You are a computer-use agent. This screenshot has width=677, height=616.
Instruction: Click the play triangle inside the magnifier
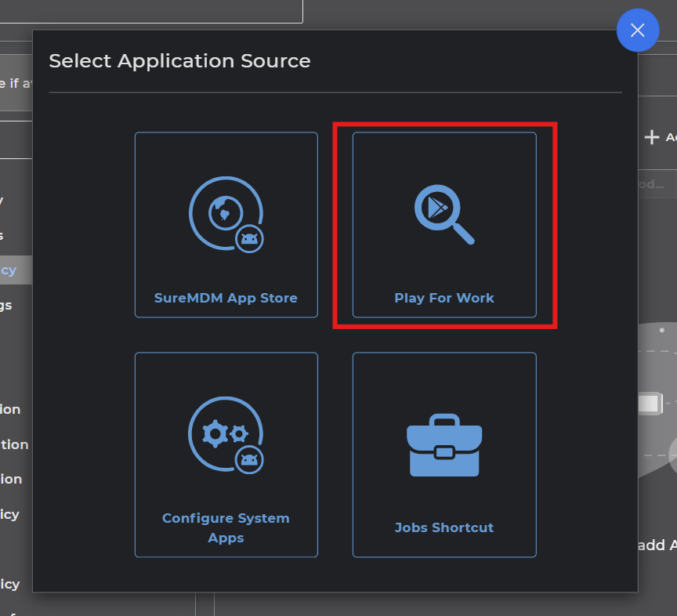pos(435,207)
